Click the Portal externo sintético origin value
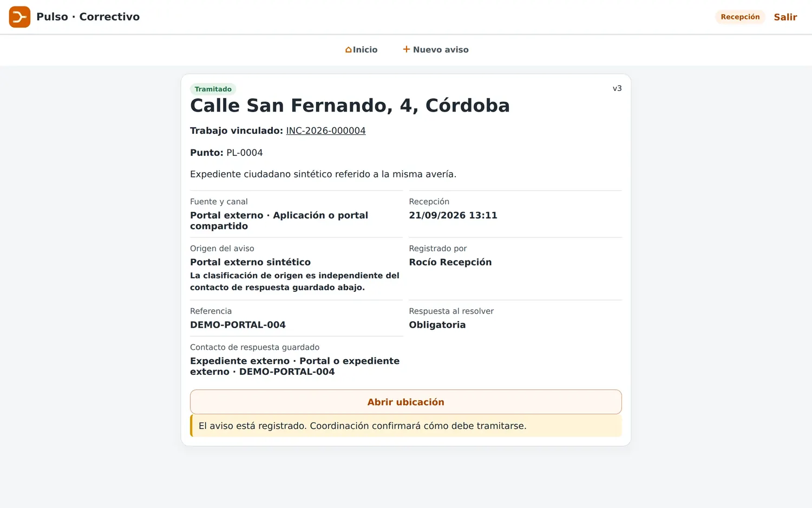Viewport: 812px width, 508px height. point(250,262)
